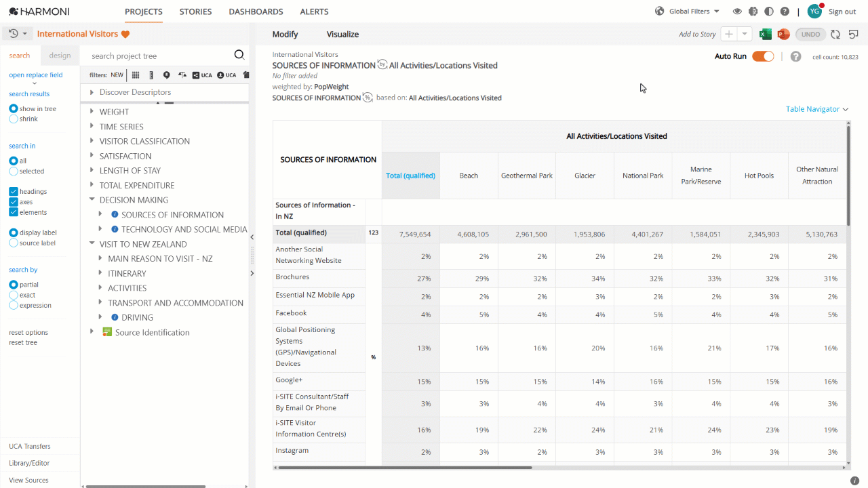Click the refresh arrows icon
Image resolution: width=868 pixels, height=488 pixels.
click(x=835, y=35)
